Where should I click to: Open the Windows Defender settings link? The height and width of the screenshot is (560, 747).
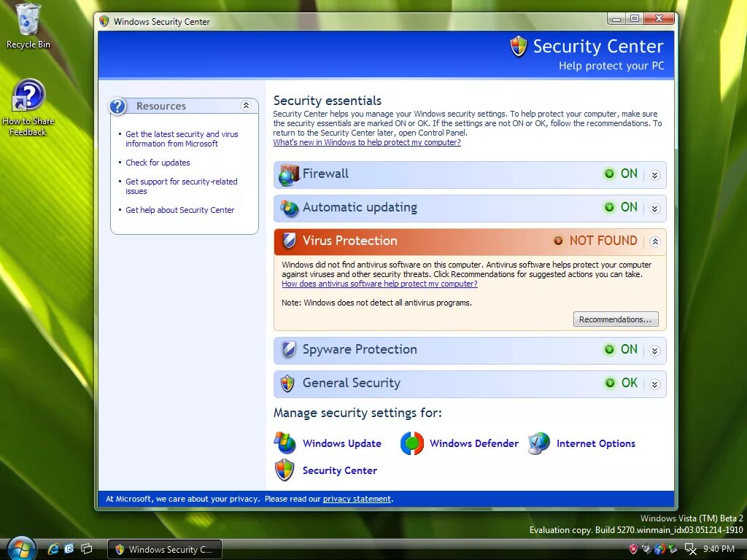[473, 443]
